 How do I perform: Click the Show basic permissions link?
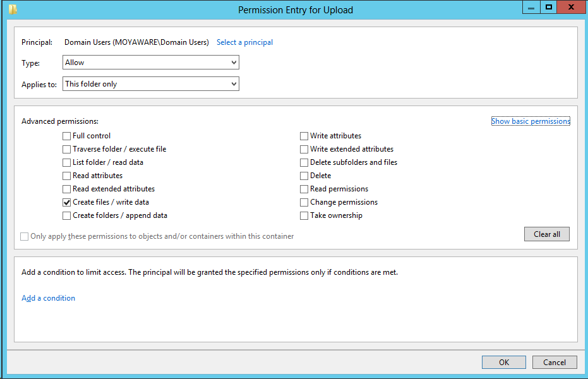(530, 121)
